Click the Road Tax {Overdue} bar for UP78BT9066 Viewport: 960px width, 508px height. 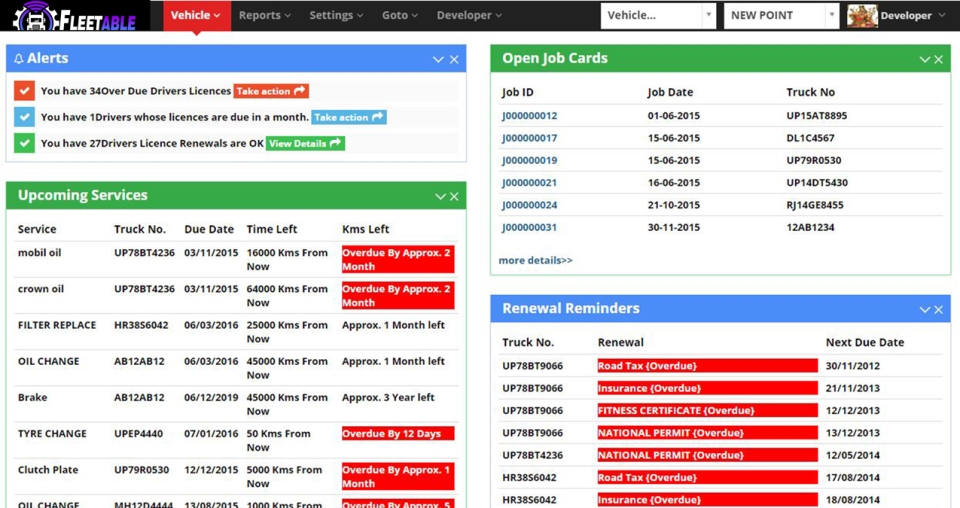click(x=708, y=366)
